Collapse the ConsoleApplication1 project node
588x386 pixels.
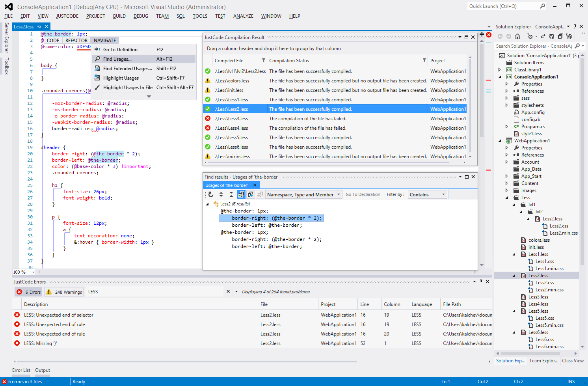click(500, 77)
